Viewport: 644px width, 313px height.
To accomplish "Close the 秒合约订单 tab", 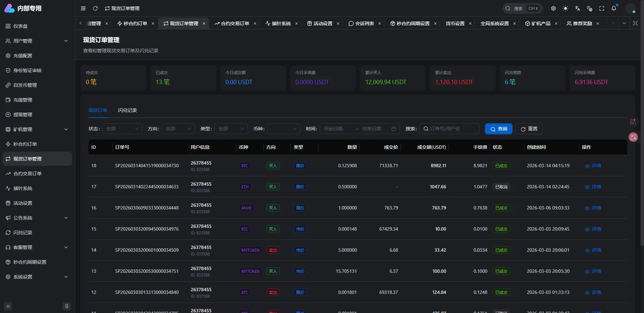I will pos(153,23).
